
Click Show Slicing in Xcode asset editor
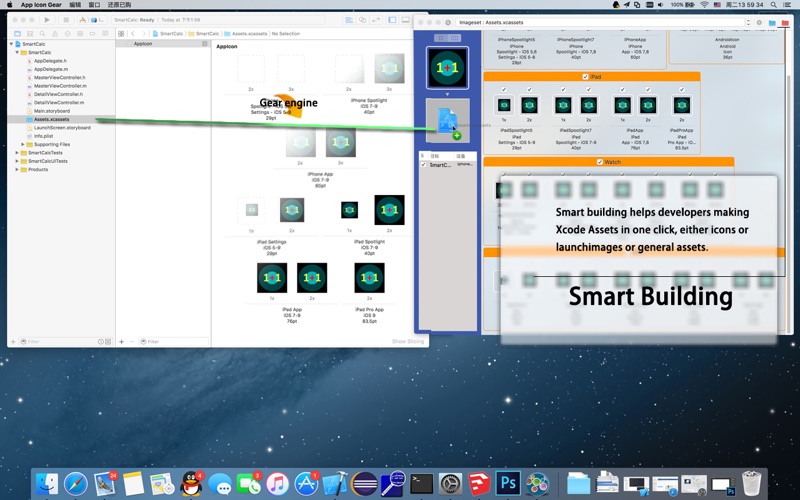point(408,341)
